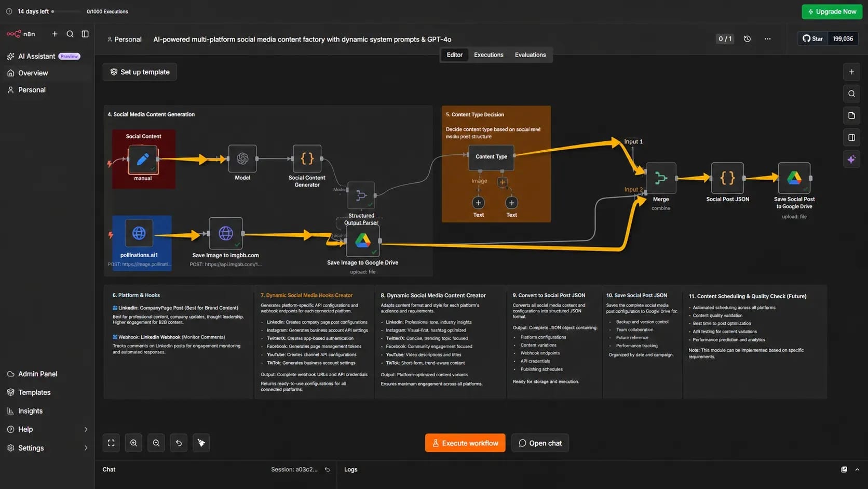Open workflow history clock icon
Image resolution: width=868 pixels, height=489 pixels.
tap(747, 39)
